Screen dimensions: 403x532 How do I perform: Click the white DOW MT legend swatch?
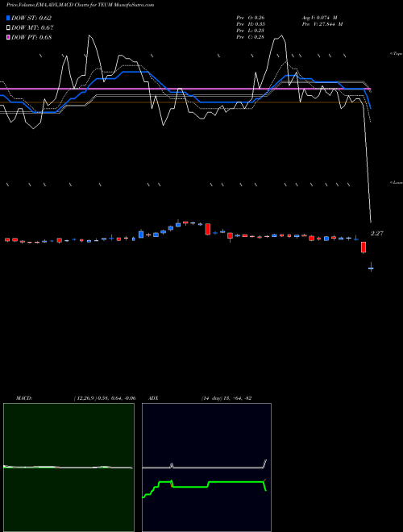8,27
